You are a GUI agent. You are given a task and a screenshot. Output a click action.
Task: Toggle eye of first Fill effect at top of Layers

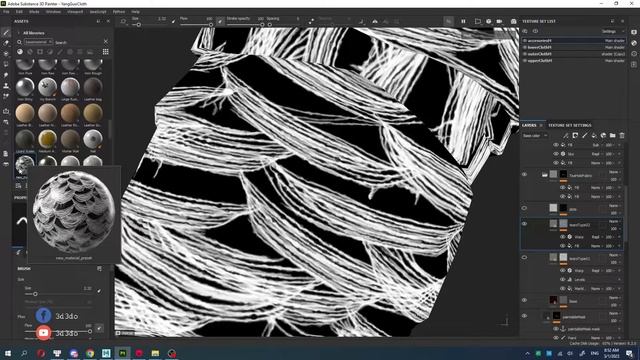(x=556, y=145)
